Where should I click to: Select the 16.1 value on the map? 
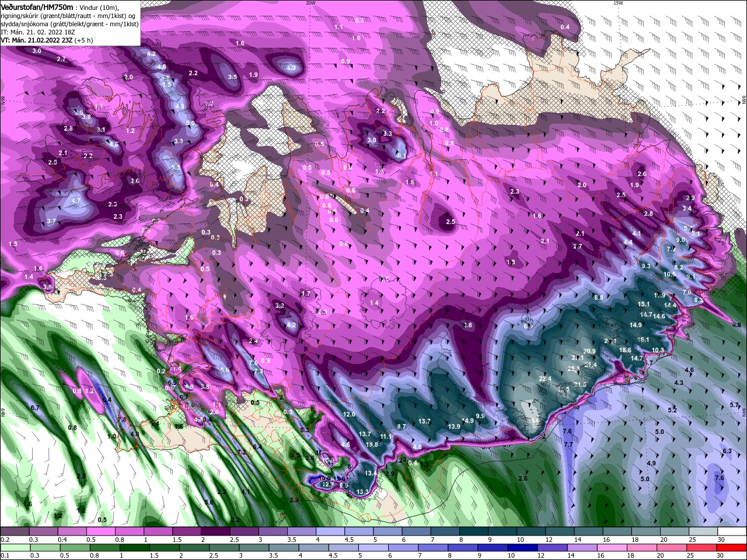[x=643, y=339]
